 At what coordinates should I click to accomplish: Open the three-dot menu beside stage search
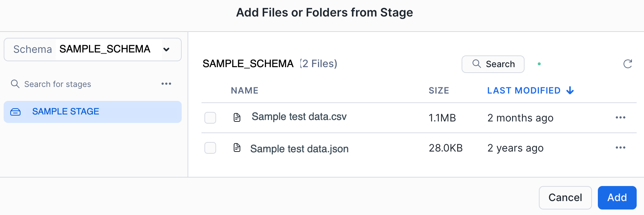pos(166,84)
